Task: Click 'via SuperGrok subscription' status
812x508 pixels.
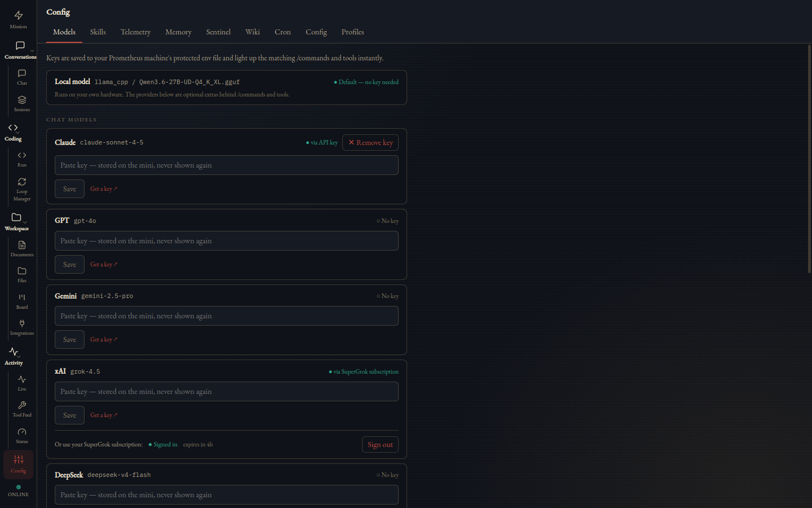Action: (364, 372)
